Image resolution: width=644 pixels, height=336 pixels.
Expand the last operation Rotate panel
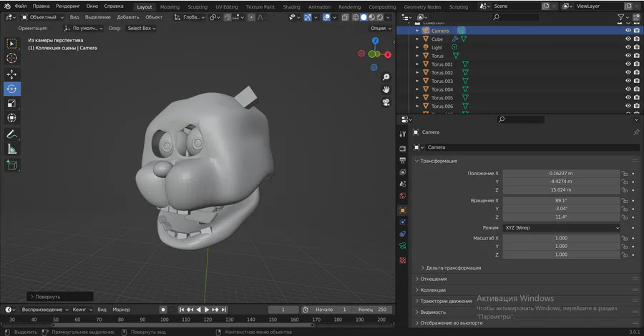[60, 297]
